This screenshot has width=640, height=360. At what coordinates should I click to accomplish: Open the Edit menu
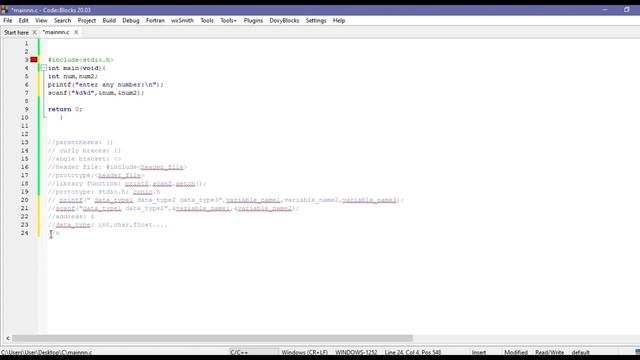coord(24,20)
